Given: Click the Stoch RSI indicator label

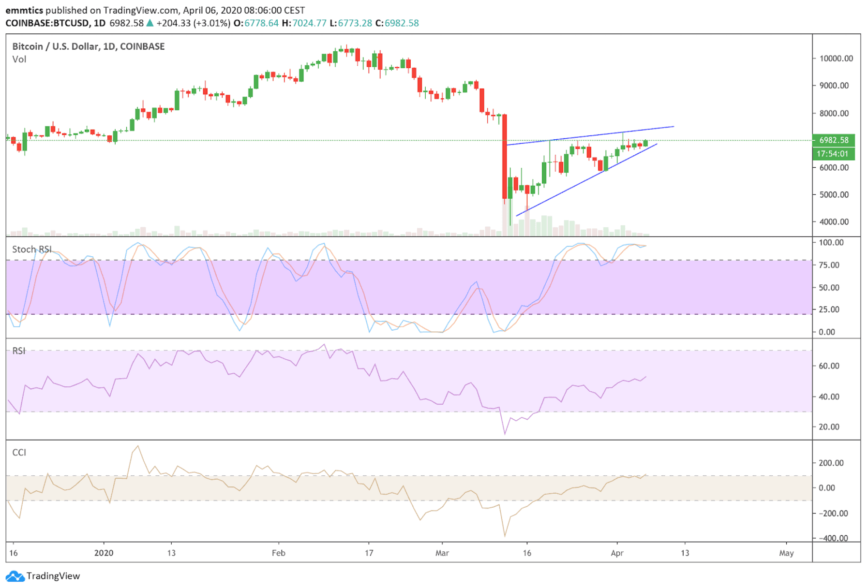Looking at the screenshot, I should tap(31, 249).
